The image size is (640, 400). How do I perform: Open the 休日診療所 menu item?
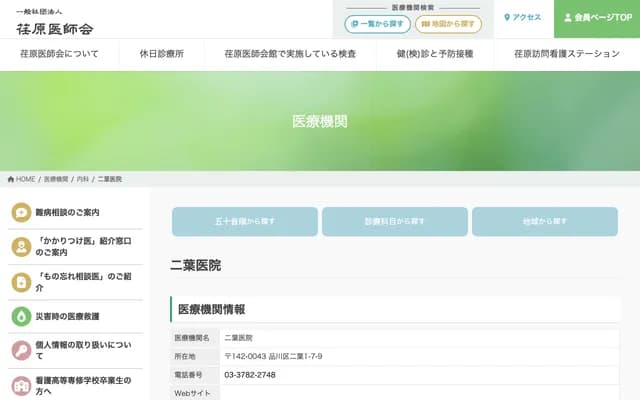click(162, 54)
